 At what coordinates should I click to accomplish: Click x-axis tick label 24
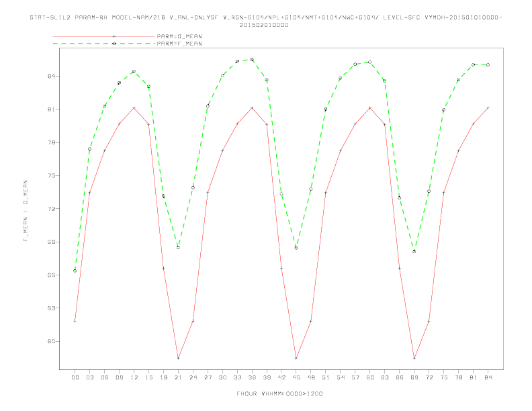193,377
